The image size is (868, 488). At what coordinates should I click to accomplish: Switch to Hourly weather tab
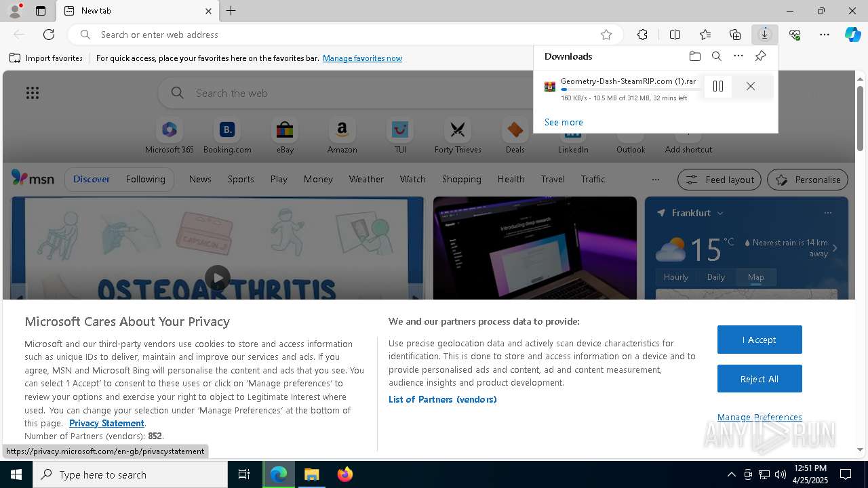coord(676,277)
